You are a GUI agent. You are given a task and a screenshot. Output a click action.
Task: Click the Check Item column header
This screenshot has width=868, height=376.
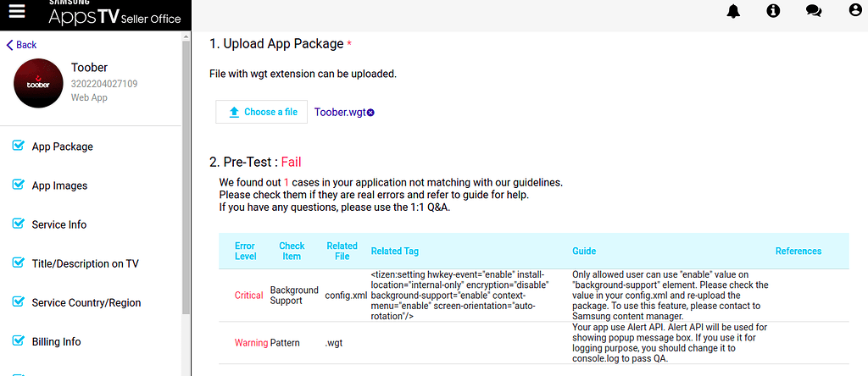pos(292,251)
